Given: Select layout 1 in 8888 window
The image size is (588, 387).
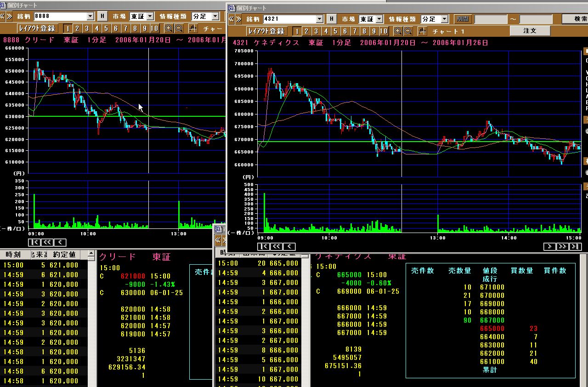Looking at the screenshot, I should point(68,28).
